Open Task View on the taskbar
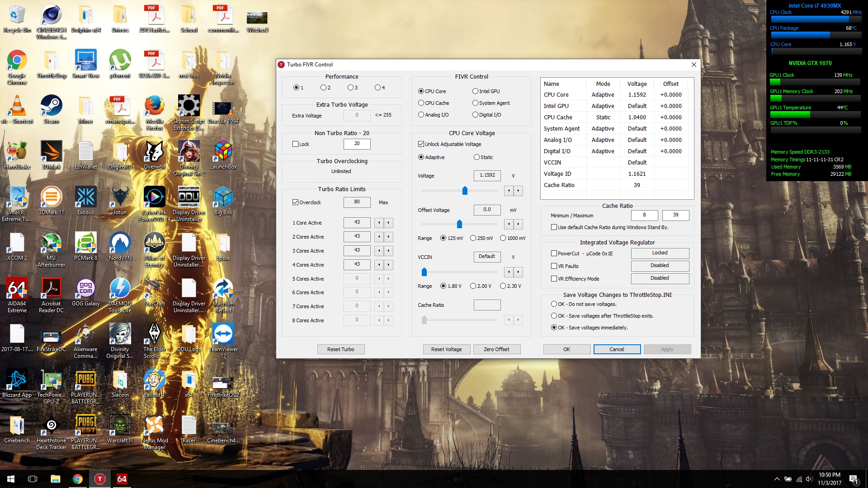Screen dimensions: 868x488 point(33,479)
